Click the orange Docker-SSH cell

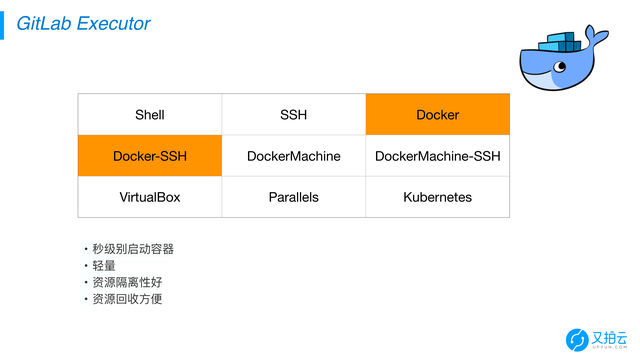(150, 156)
